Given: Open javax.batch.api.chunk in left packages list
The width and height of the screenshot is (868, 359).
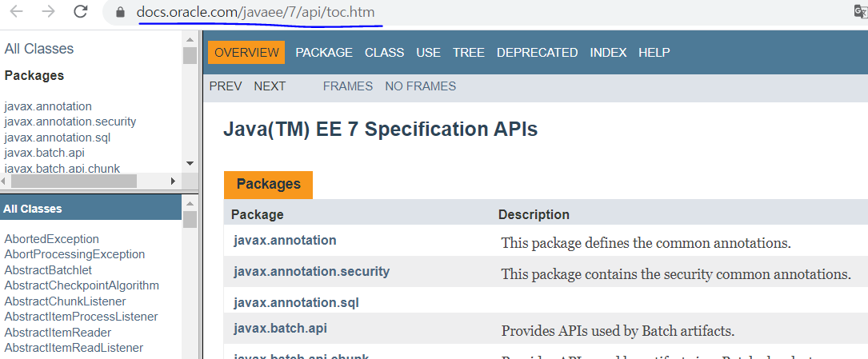Looking at the screenshot, I should (62, 168).
